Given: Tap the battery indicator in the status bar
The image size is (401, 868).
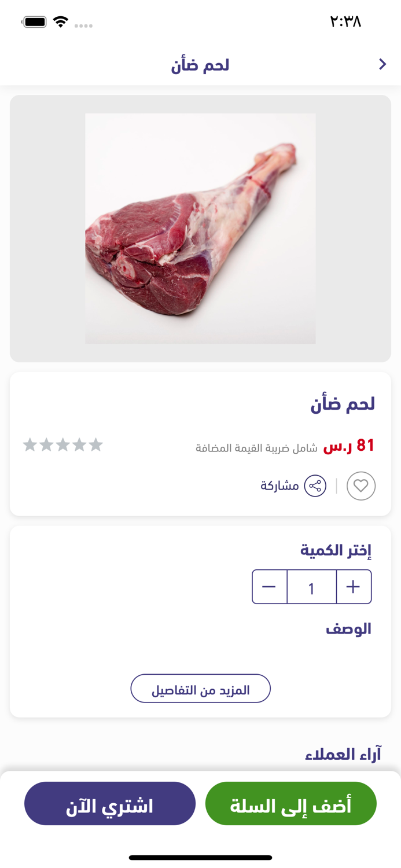Looking at the screenshot, I should 35,21.
